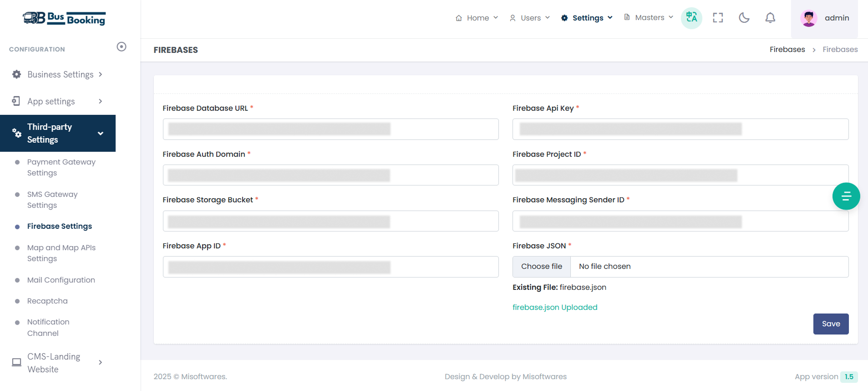
Task: Go to SMS Gateway Settings
Action: pyautogui.click(x=52, y=200)
